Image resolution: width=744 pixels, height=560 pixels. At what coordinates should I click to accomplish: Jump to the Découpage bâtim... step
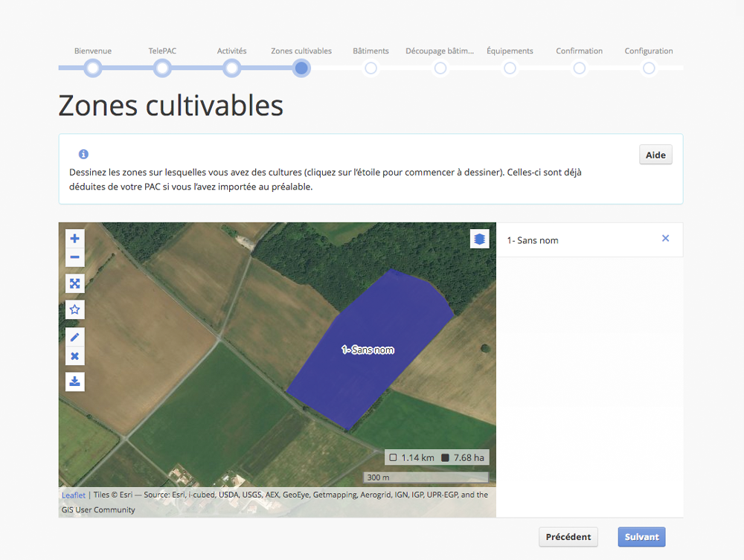[x=440, y=68]
